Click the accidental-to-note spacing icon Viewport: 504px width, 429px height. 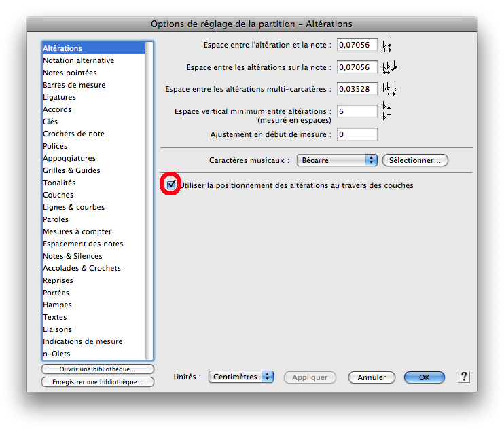[387, 45]
